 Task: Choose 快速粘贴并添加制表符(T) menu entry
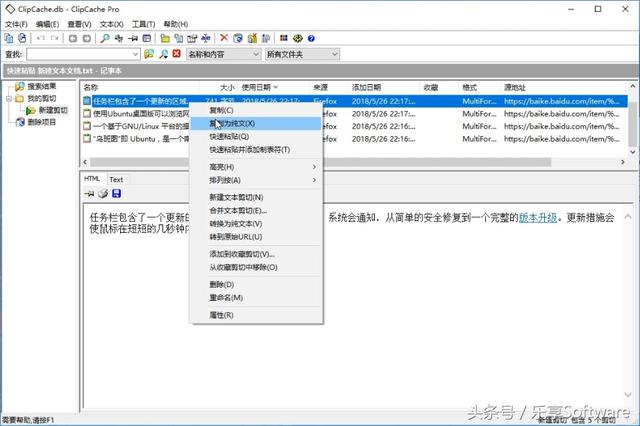coord(256,149)
